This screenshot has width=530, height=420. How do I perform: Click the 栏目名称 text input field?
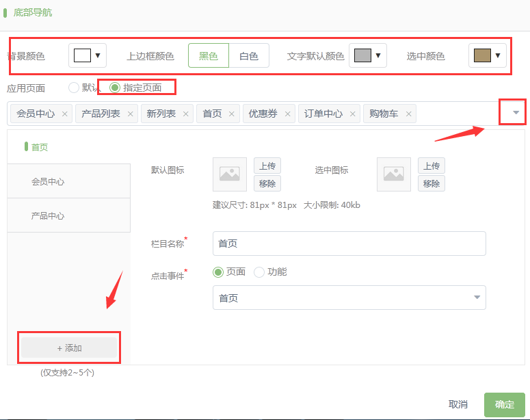pyautogui.click(x=349, y=244)
